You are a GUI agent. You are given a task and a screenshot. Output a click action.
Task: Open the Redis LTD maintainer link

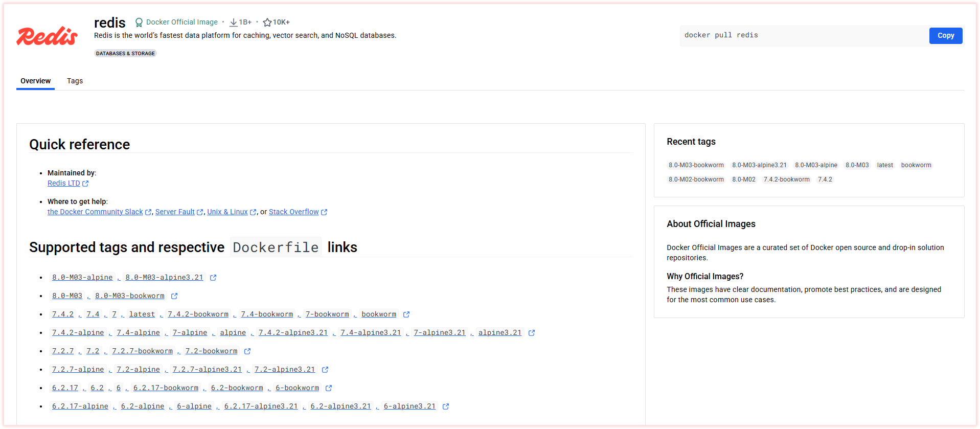64,183
